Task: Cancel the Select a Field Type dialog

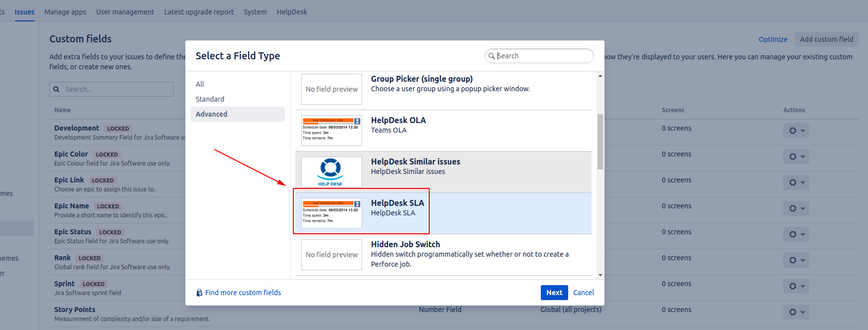Action: pos(584,293)
